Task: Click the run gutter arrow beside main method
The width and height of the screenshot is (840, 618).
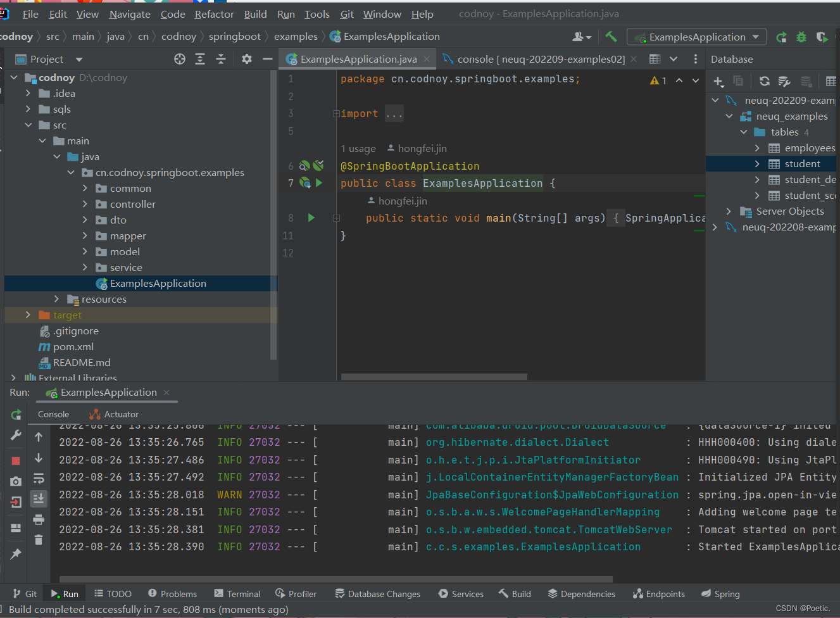Action: 311,218
